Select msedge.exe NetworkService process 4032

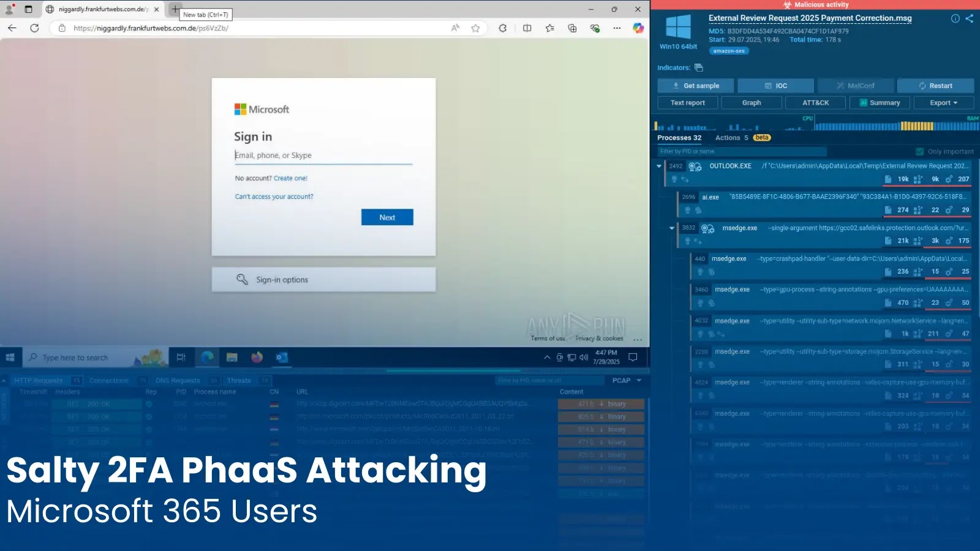[831, 327]
